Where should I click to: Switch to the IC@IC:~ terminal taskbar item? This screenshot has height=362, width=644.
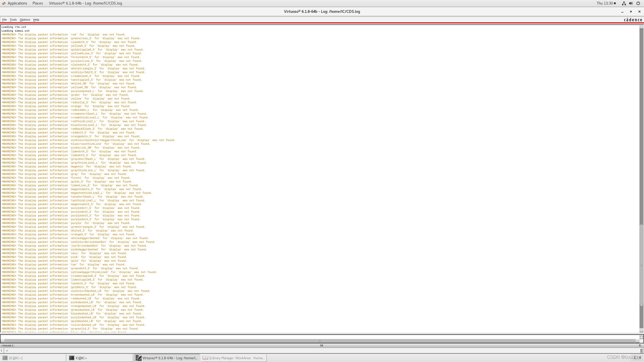100,358
